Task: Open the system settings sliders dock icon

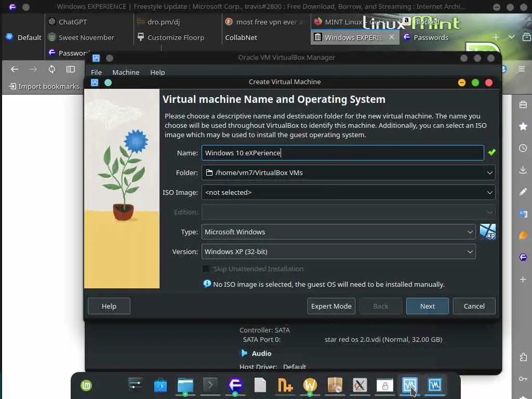Action: [135, 385]
